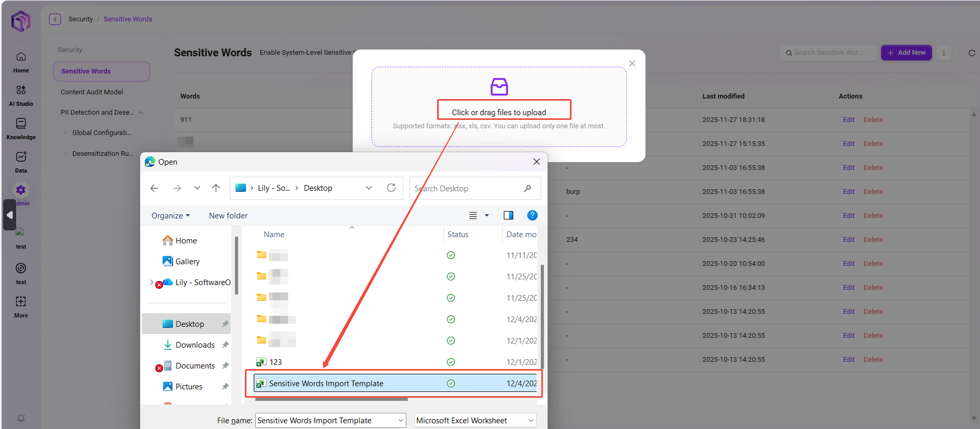Expand the file type filter dropdown
This screenshot has width=980, height=429.
[475, 420]
